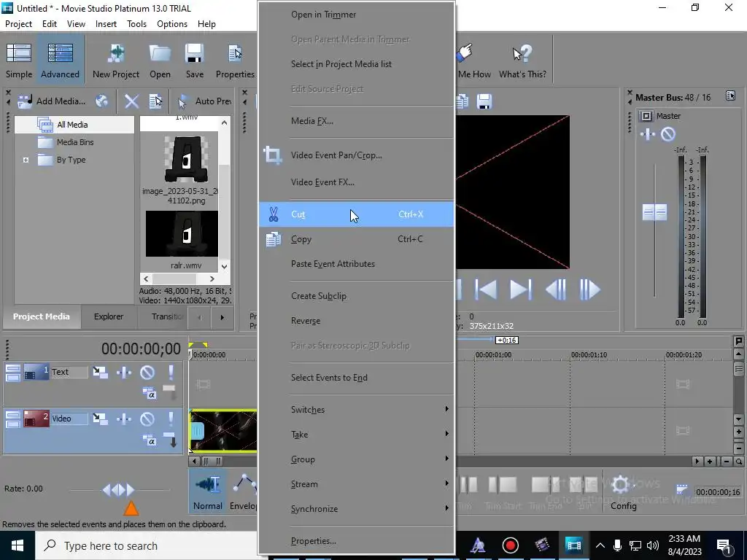The height and width of the screenshot is (560, 747).
Task: Expand the Take submenu
Action: click(356, 435)
